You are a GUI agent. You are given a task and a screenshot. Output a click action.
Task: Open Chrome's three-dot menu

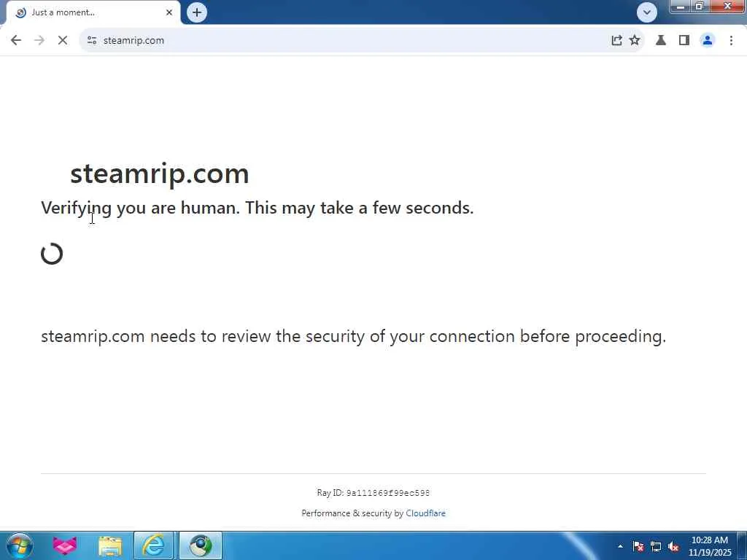(x=731, y=41)
